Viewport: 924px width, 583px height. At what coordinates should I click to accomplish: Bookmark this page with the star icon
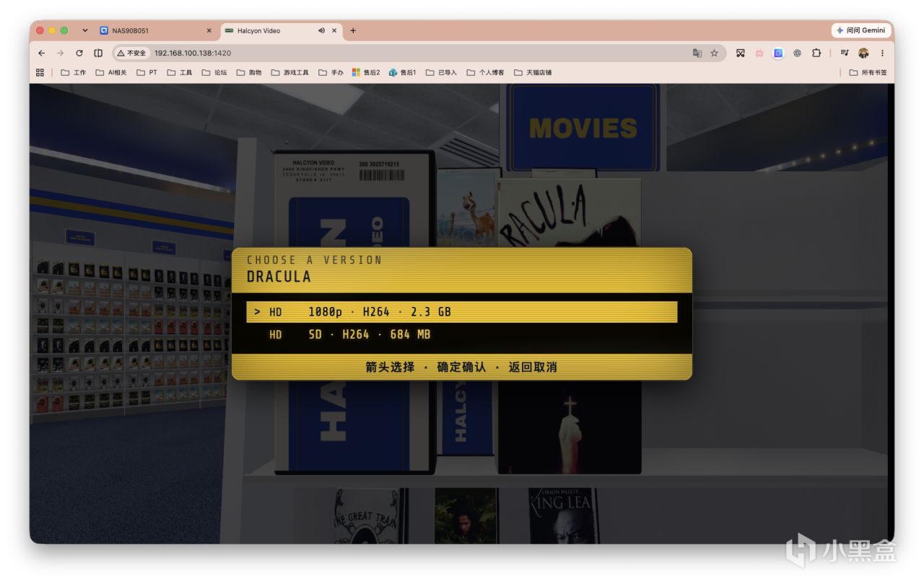coord(714,53)
